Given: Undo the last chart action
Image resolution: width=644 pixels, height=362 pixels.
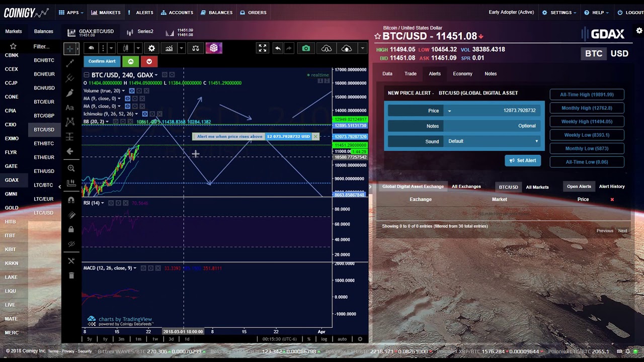Looking at the screenshot, I should (278, 48).
